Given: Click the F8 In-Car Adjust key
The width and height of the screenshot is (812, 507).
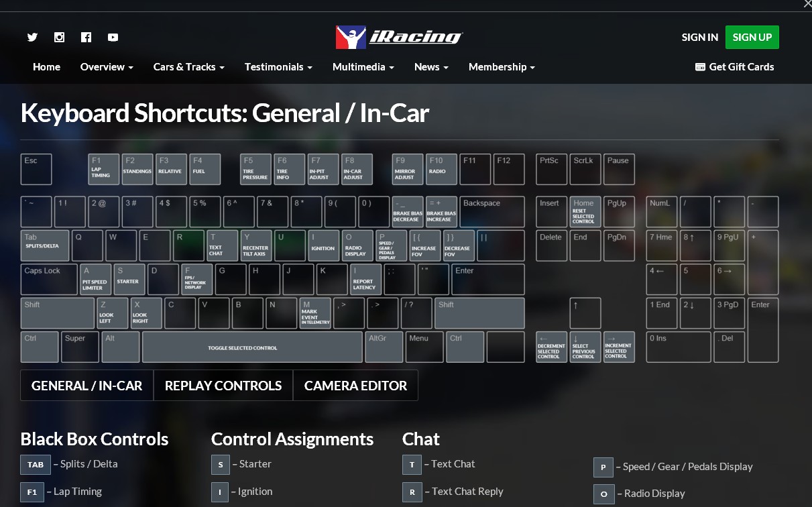Looking at the screenshot, I should click(x=357, y=170).
